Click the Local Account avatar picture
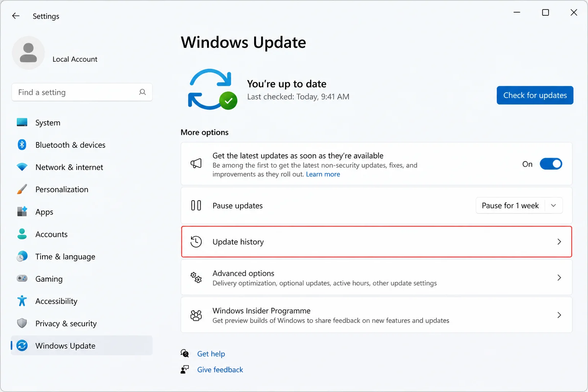Image resolution: width=588 pixels, height=392 pixels. point(28,53)
